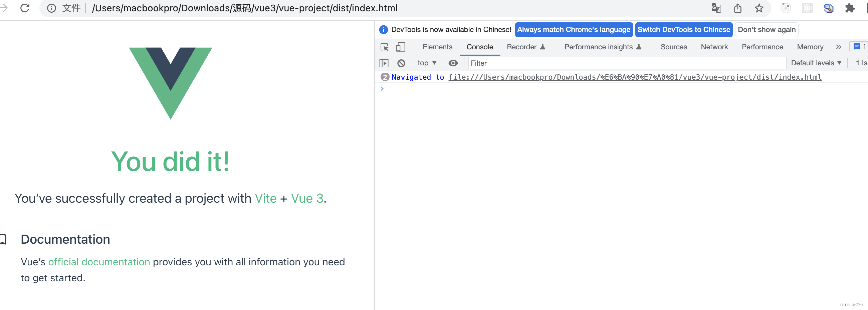The image size is (868, 310).
Task: Clear the console output
Action: click(401, 63)
